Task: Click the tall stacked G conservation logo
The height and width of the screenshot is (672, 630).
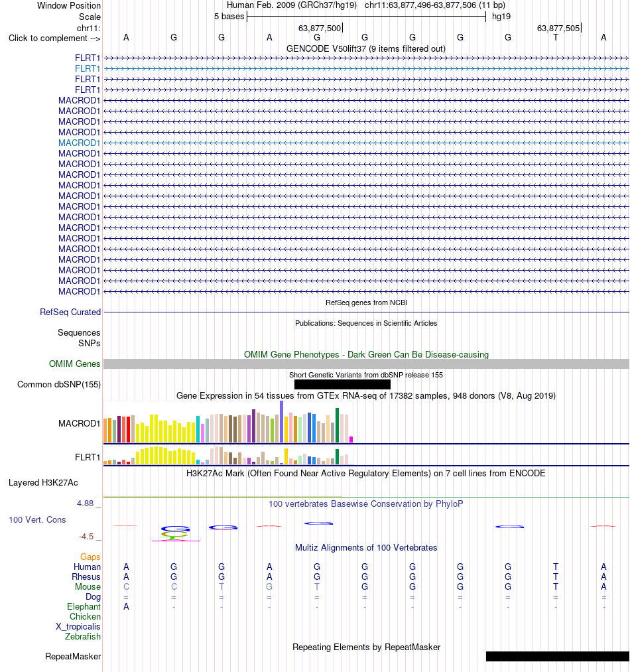Action: click(175, 533)
